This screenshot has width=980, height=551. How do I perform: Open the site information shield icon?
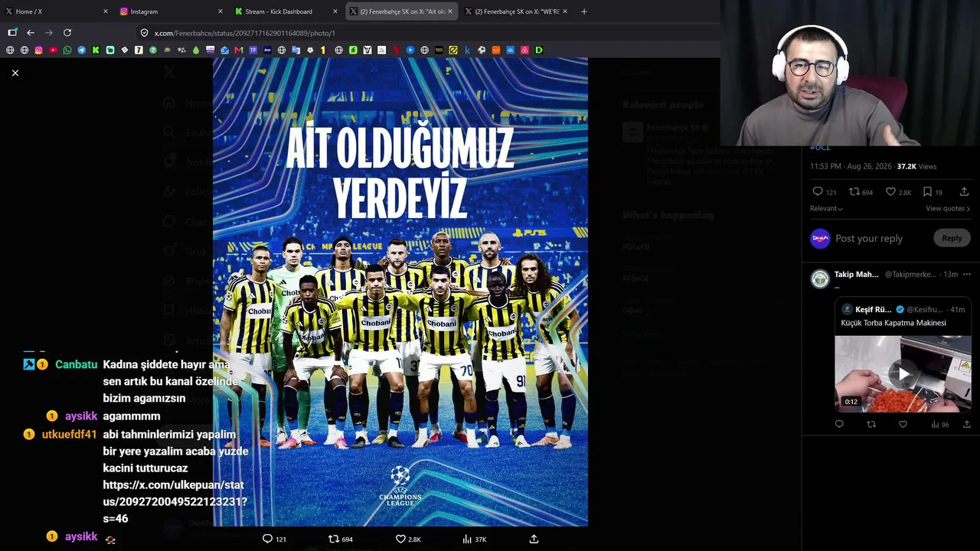pos(144,33)
